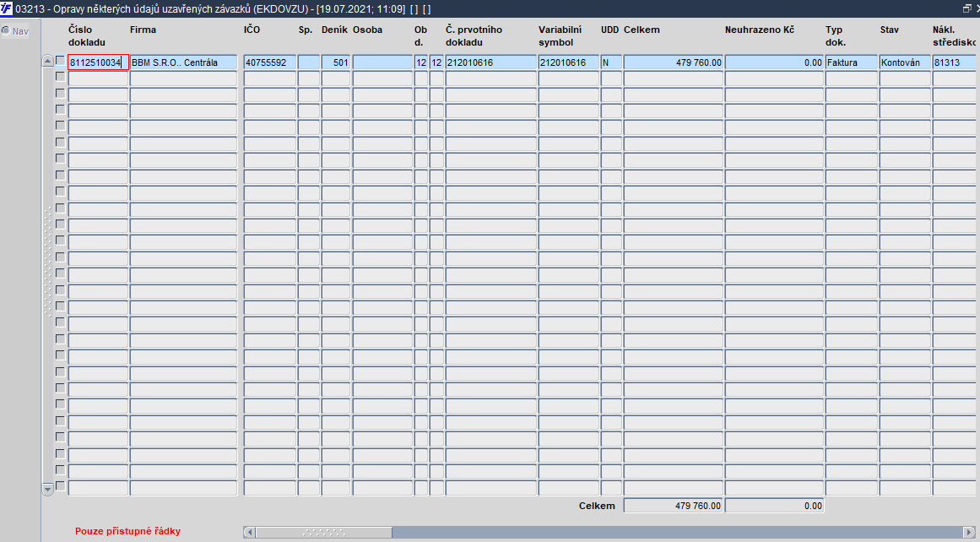Click the Celkem total field 479 760.00 at bottom
This screenshot has width=980, height=542.
tap(673, 505)
